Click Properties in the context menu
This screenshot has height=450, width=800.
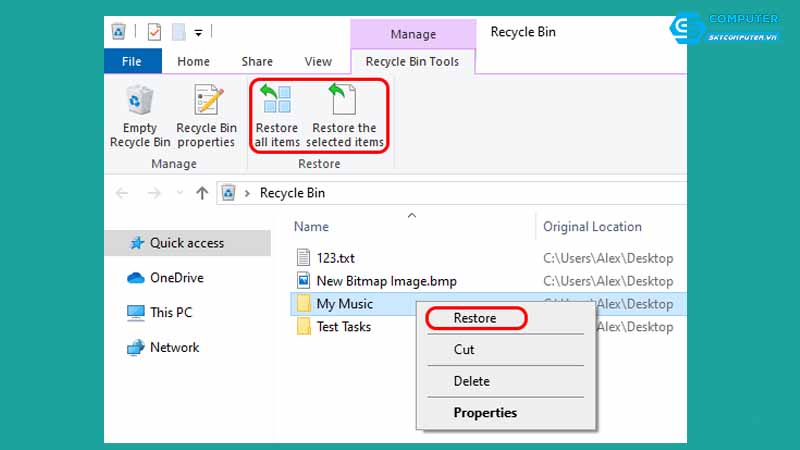pyautogui.click(x=485, y=412)
